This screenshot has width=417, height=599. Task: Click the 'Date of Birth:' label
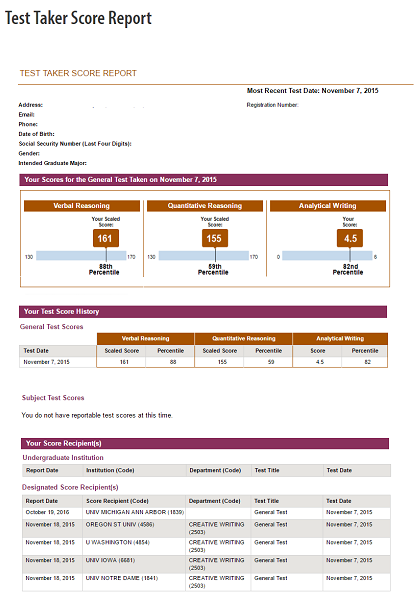36,134
